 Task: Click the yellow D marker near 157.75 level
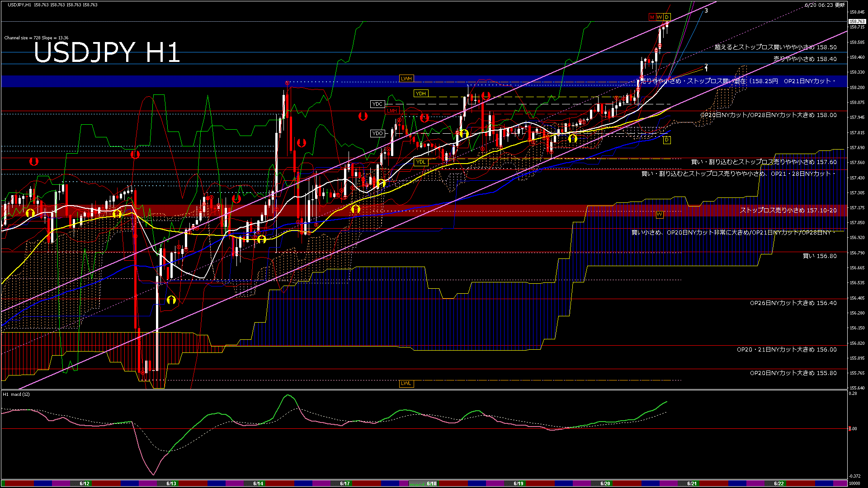click(667, 140)
